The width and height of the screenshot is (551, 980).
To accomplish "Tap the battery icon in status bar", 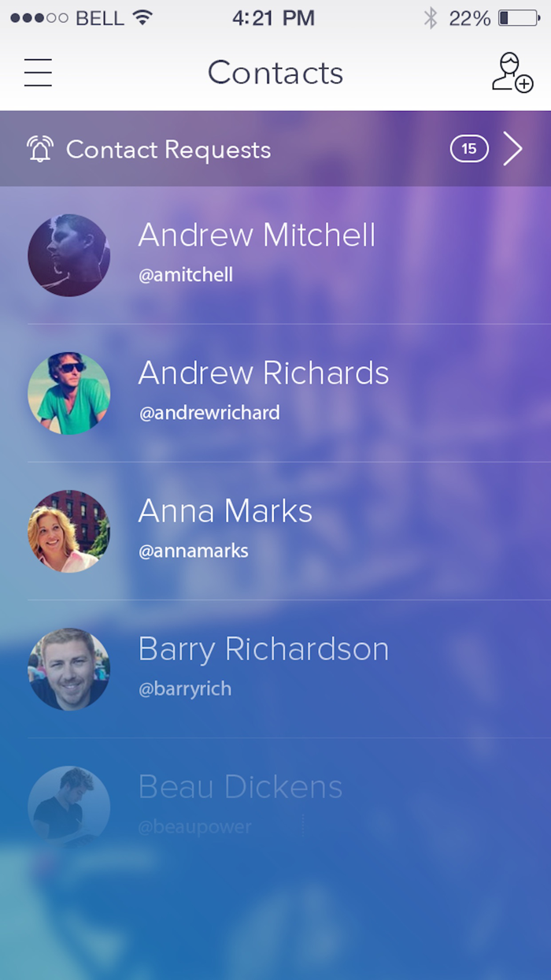I will [x=518, y=18].
